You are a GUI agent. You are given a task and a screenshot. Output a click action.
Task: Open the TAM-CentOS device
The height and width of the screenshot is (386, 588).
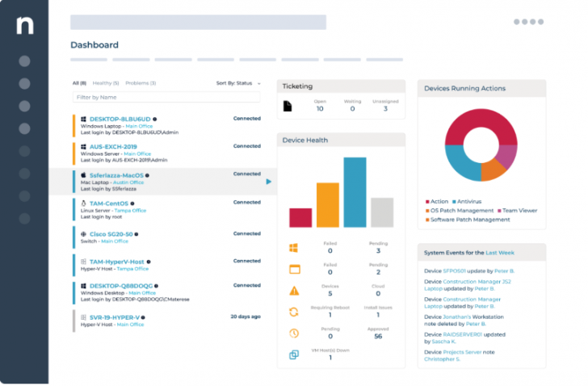tap(109, 203)
